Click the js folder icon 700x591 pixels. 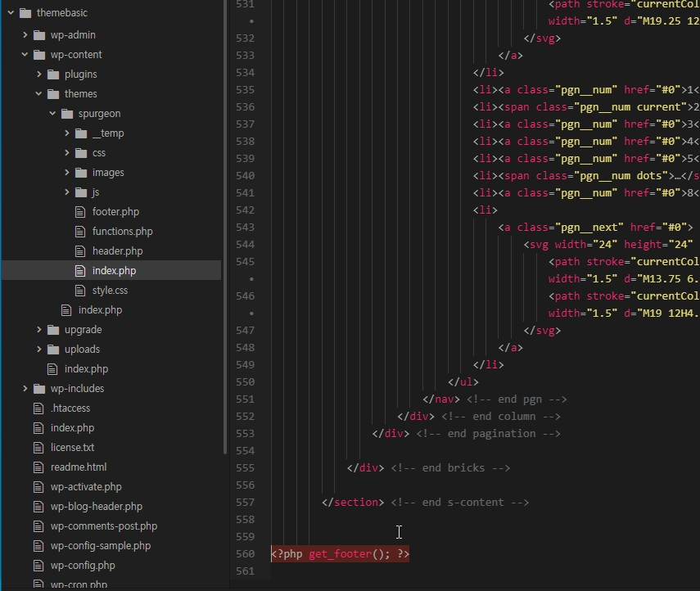pyautogui.click(x=81, y=192)
